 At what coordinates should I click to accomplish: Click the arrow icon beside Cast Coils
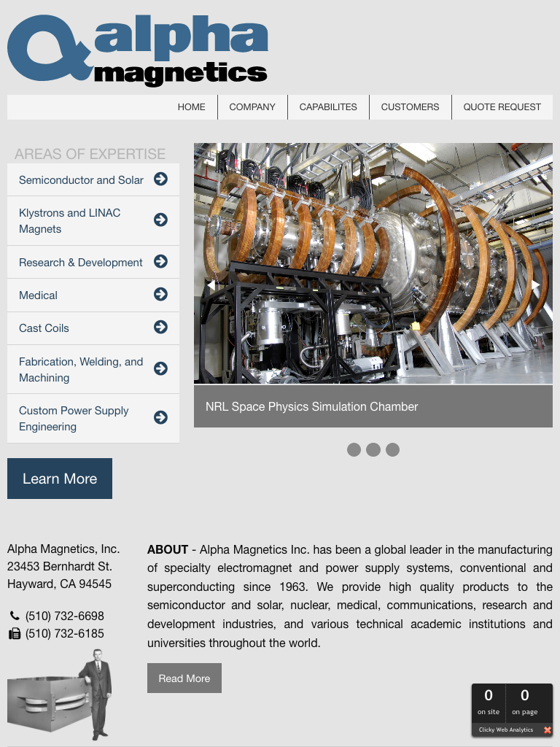pyautogui.click(x=161, y=327)
